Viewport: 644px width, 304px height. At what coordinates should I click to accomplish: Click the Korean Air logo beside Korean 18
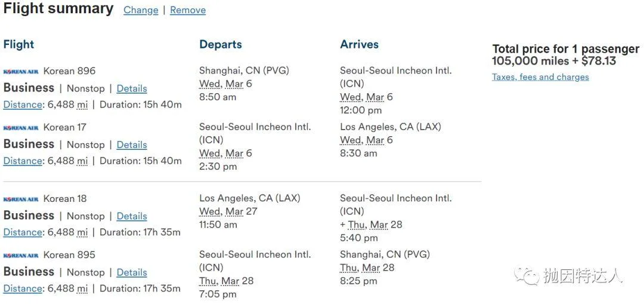click(x=21, y=199)
